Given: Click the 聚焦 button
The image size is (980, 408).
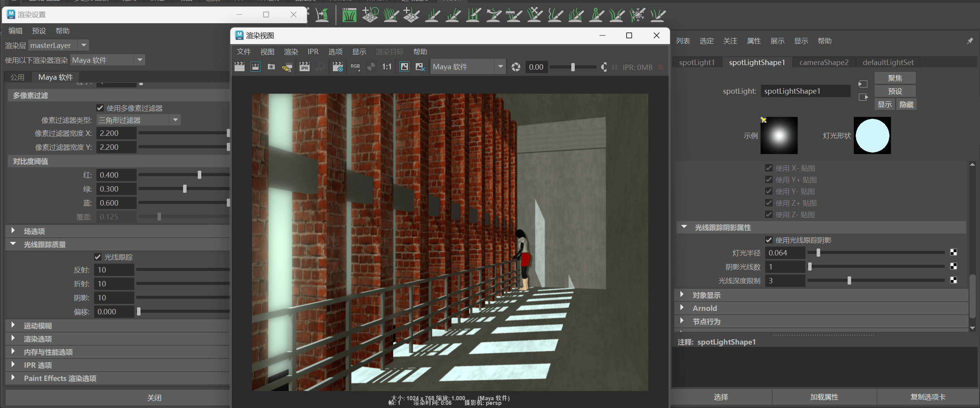Looking at the screenshot, I should coord(895,78).
